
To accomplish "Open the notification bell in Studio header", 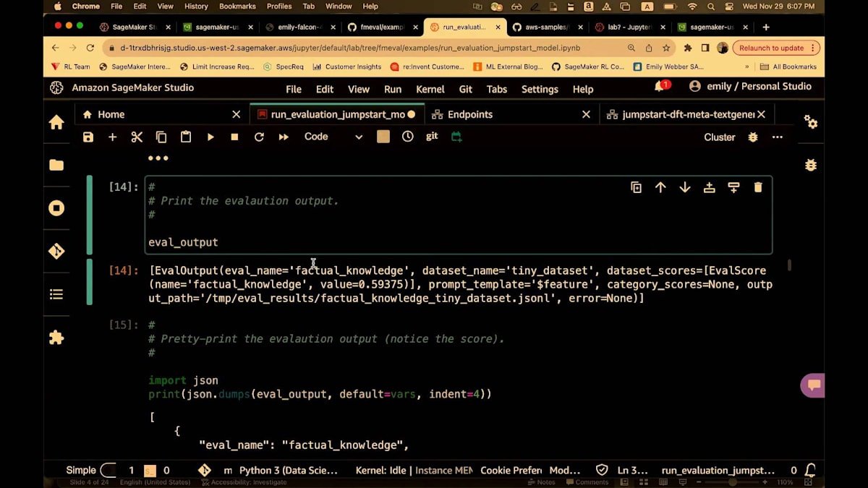I will point(660,87).
